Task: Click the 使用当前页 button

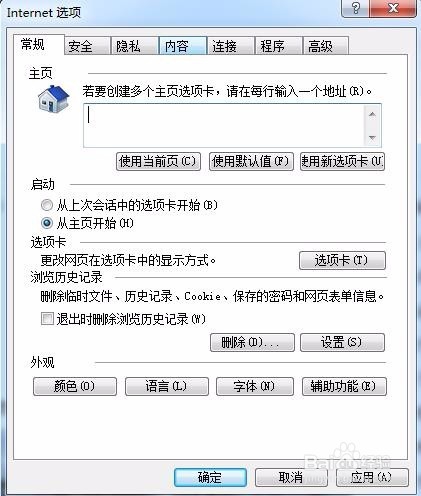Action: (158, 162)
